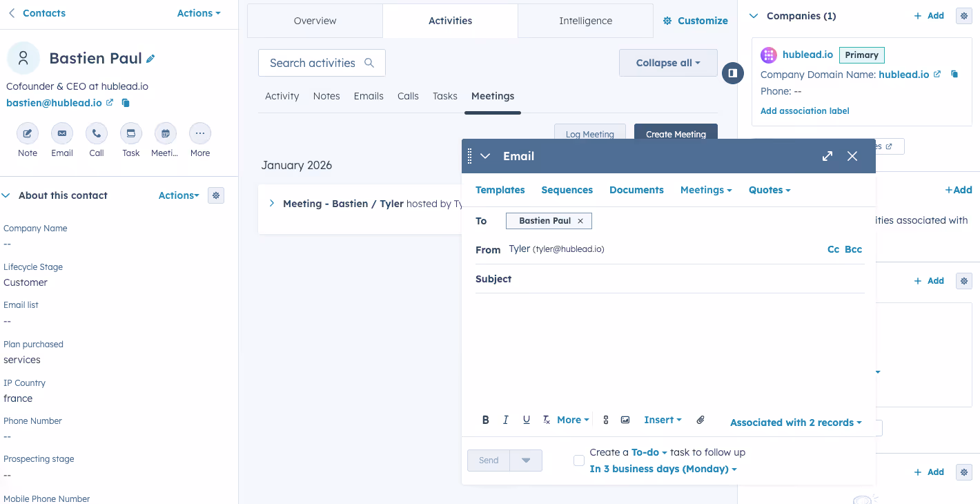Add Cc recipients to email
This screenshot has width=980, height=504.
pyautogui.click(x=833, y=249)
